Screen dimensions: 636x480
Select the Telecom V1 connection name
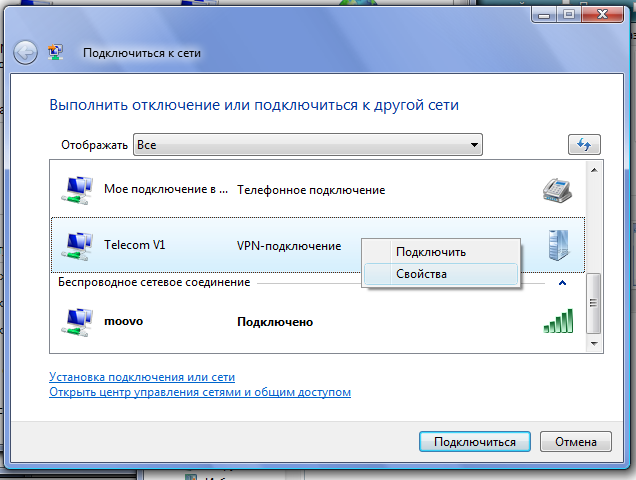point(135,245)
